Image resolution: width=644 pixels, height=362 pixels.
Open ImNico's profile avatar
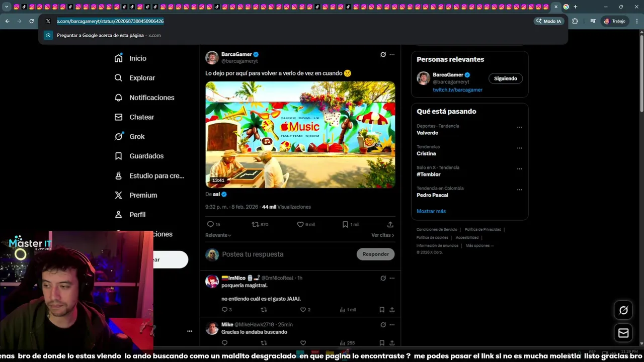(212, 281)
